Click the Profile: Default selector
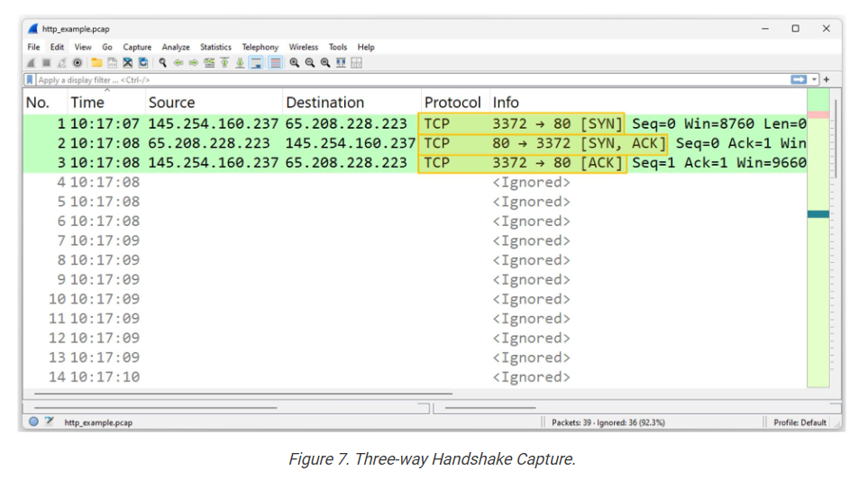Screen dimensions: 868x489 tap(799, 422)
